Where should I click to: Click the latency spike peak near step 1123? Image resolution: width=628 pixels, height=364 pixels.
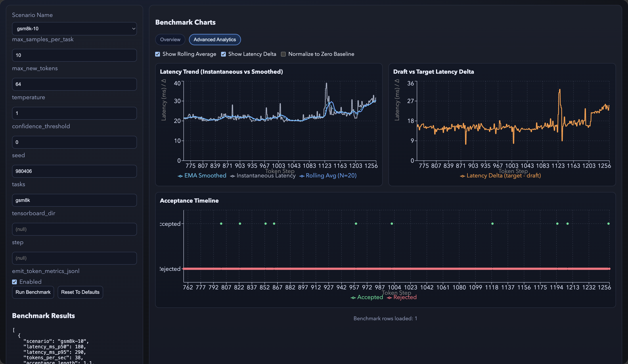coord(326,84)
